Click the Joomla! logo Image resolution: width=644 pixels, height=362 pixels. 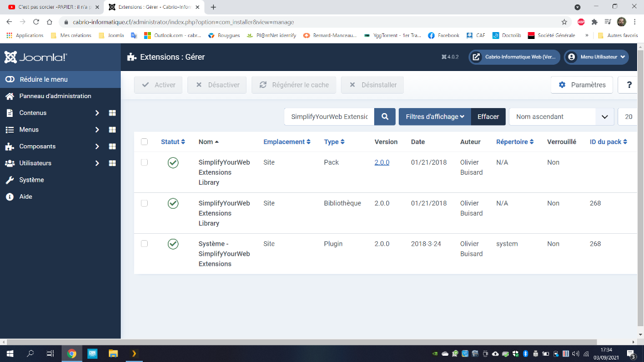(x=36, y=57)
